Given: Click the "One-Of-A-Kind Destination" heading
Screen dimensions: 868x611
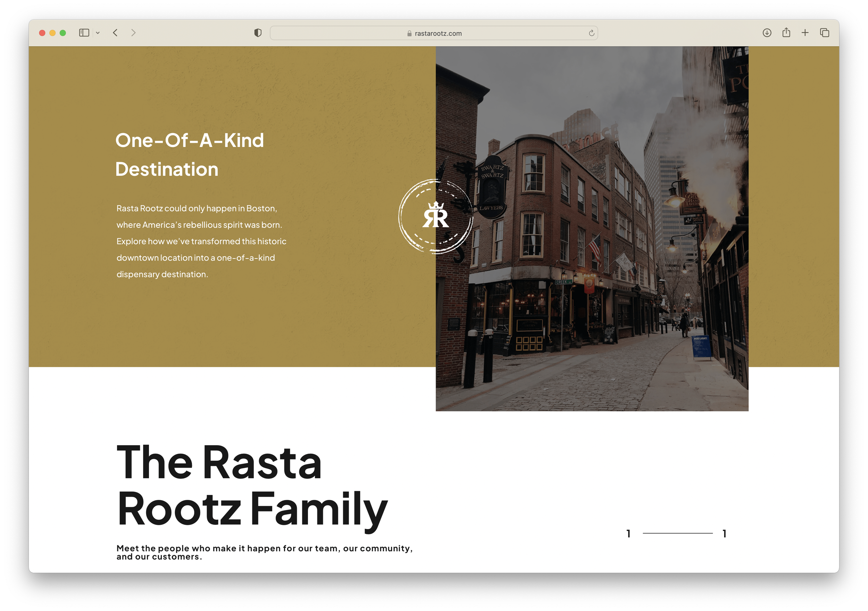Looking at the screenshot, I should point(190,154).
